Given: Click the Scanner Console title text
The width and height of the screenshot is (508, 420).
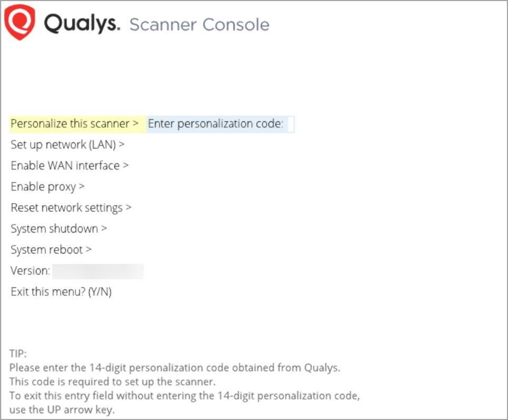Looking at the screenshot, I should tap(199, 25).
